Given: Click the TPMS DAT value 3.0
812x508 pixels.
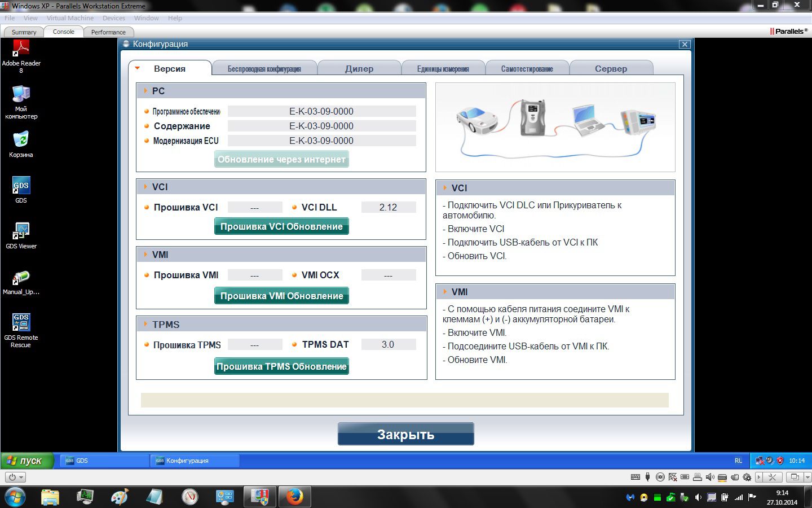Looking at the screenshot, I should (x=388, y=344).
